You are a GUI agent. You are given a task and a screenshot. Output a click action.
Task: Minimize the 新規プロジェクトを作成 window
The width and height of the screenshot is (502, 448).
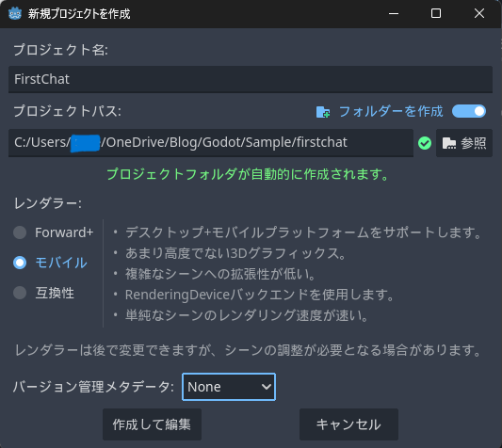click(394, 13)
